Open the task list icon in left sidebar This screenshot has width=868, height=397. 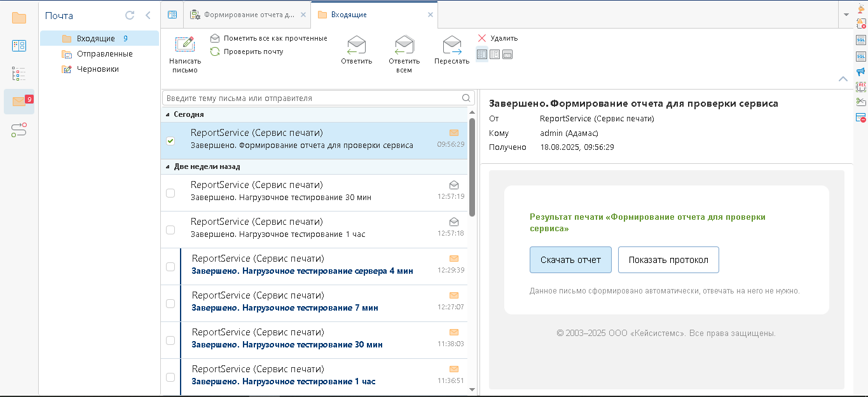(19, 74)
